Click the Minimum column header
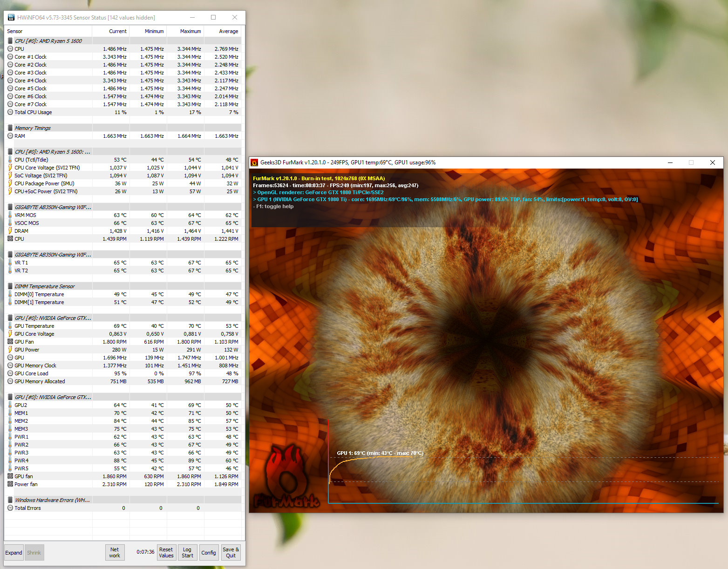The height and width of the screenshot is (569, 728). 148,31
